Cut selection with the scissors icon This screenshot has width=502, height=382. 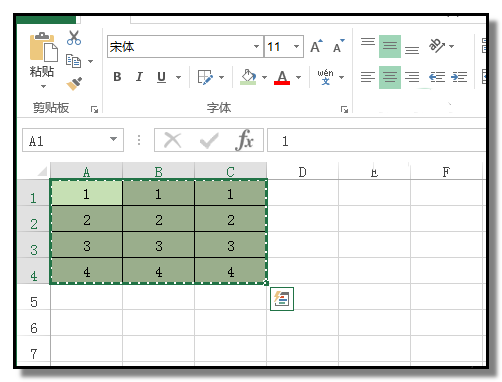tap(74, 38)
